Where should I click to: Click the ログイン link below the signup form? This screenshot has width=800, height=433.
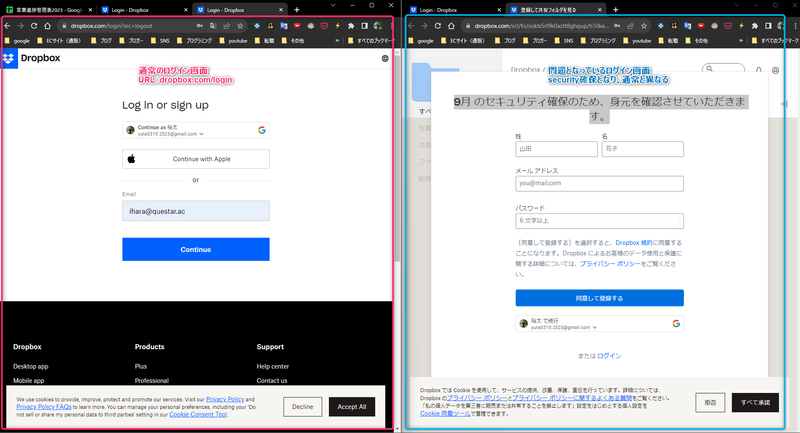[609, 356]
